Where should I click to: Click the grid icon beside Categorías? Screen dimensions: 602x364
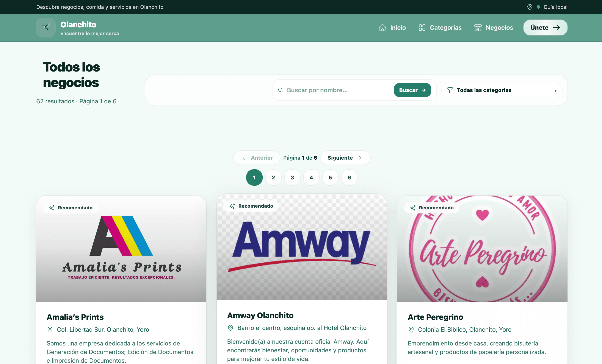[x=422, y=28]
